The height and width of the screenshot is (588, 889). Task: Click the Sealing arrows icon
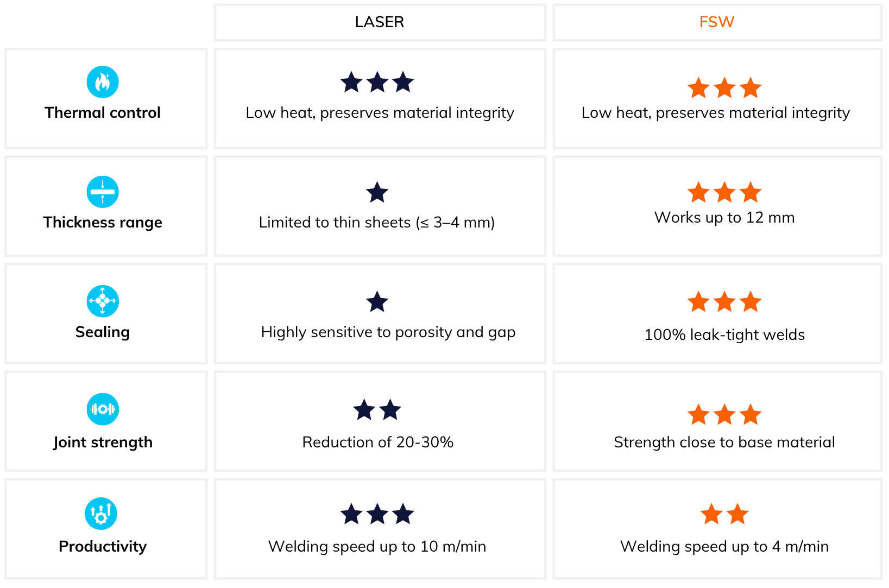click(103, 301)
